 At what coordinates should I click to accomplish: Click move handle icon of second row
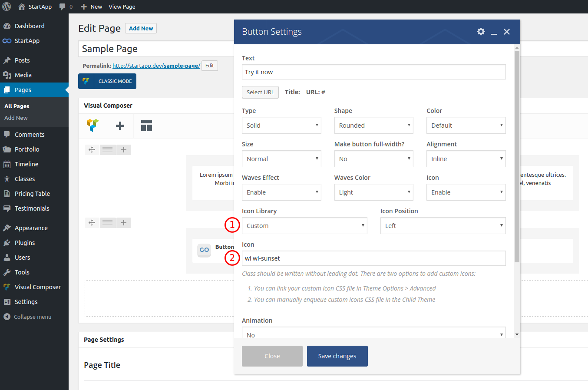(92, 223)
